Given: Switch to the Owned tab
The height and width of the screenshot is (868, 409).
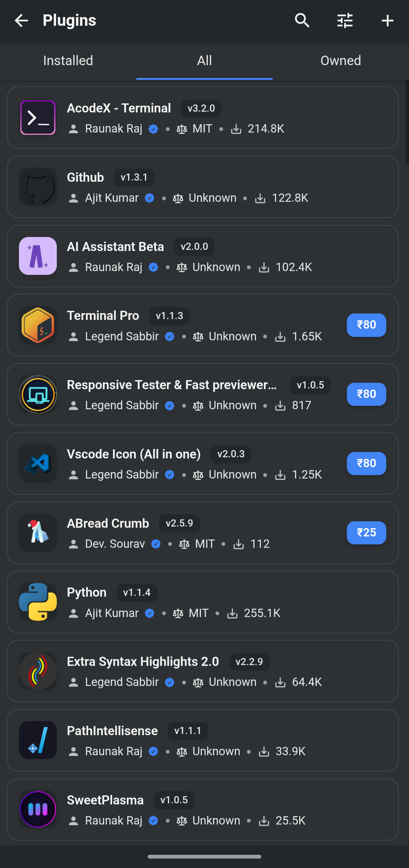Looking at the screenshot, I should [x=340, y=61].
